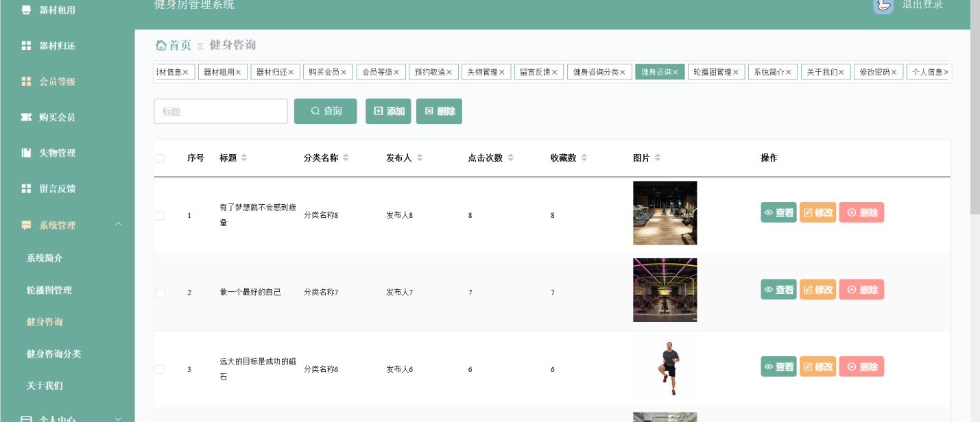
Task: Click 首页 in the breadcrumb
Action: 180,45
